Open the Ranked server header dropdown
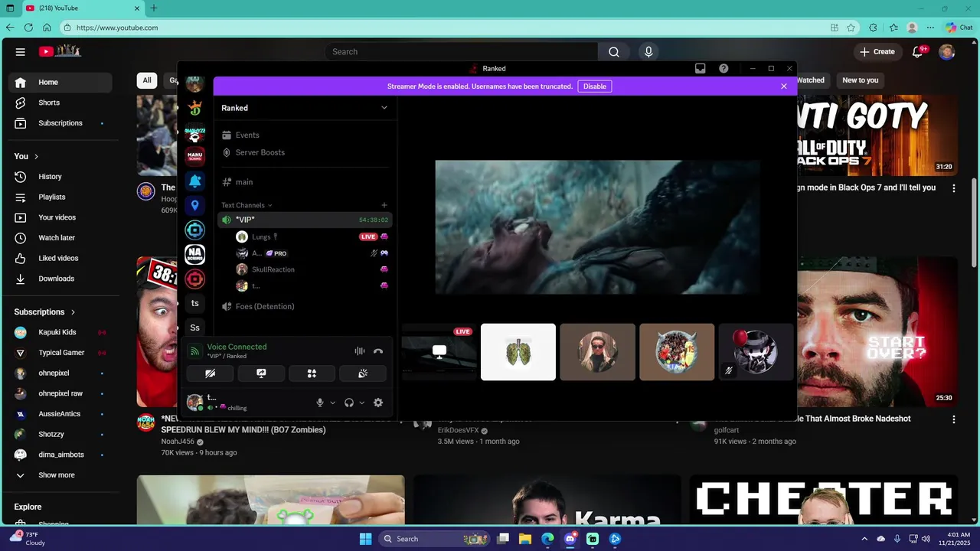This screenshot has width=980, height=551. tap(305, 108)
